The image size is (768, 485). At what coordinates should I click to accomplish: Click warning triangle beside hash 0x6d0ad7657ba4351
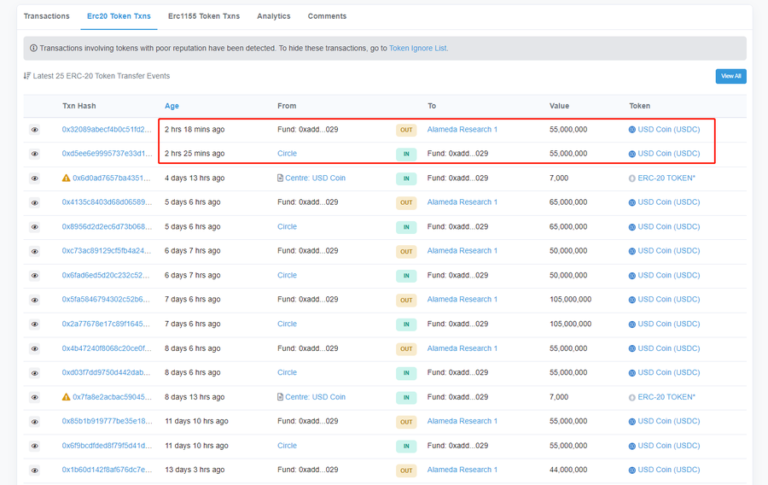66,178
